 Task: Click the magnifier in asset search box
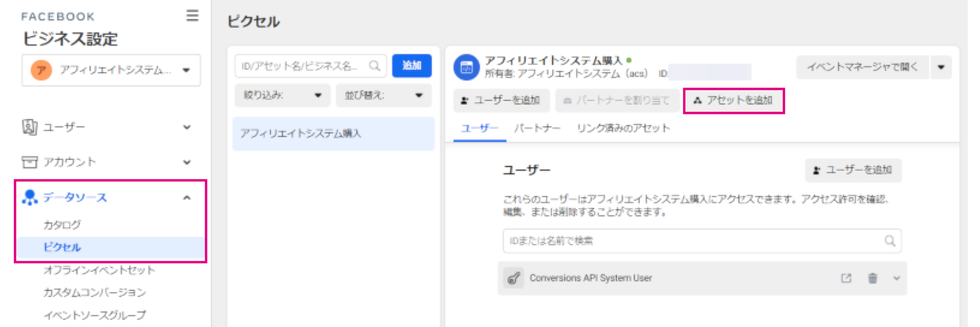374,66
